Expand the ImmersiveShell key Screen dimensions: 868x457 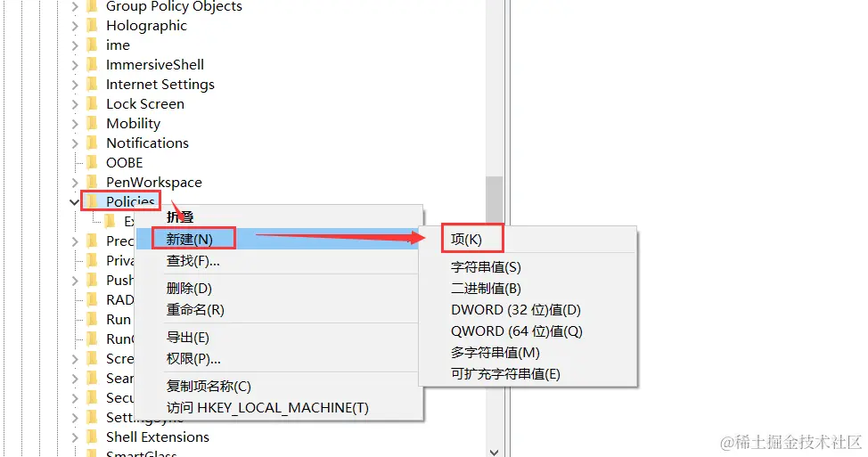[75, 65]
